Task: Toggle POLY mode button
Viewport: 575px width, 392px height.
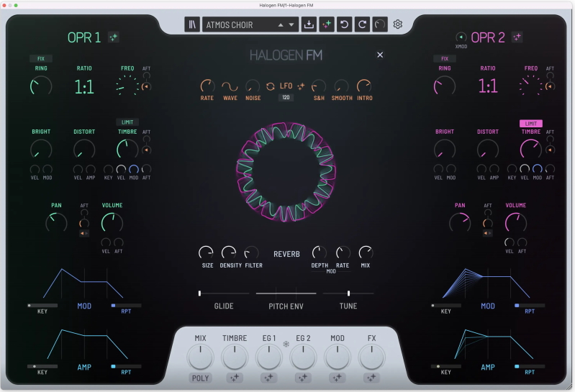Action: (200, 378)
